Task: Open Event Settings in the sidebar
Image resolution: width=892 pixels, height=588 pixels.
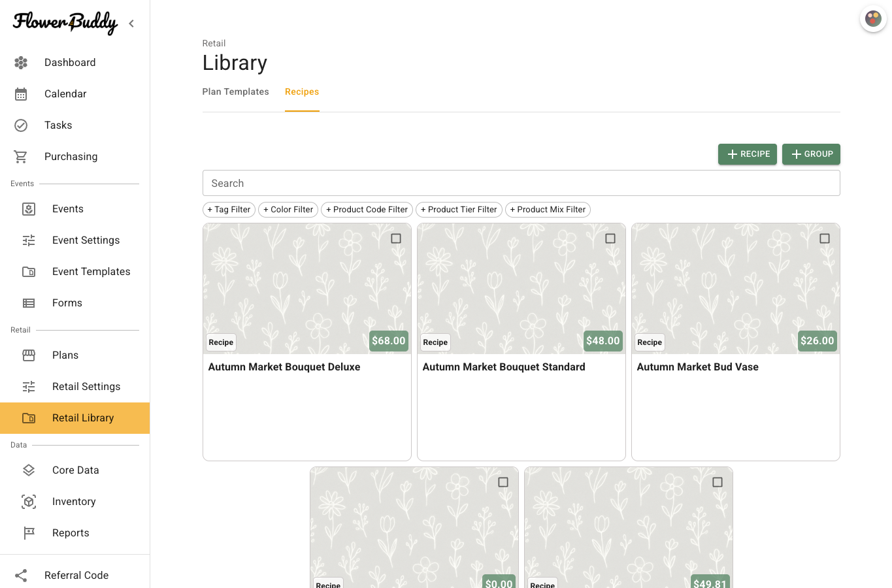Action: (x=74, y=240)
